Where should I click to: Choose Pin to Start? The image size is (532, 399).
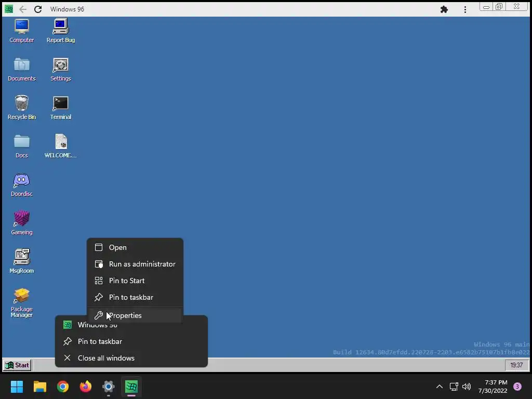click(x=135, y=281)
